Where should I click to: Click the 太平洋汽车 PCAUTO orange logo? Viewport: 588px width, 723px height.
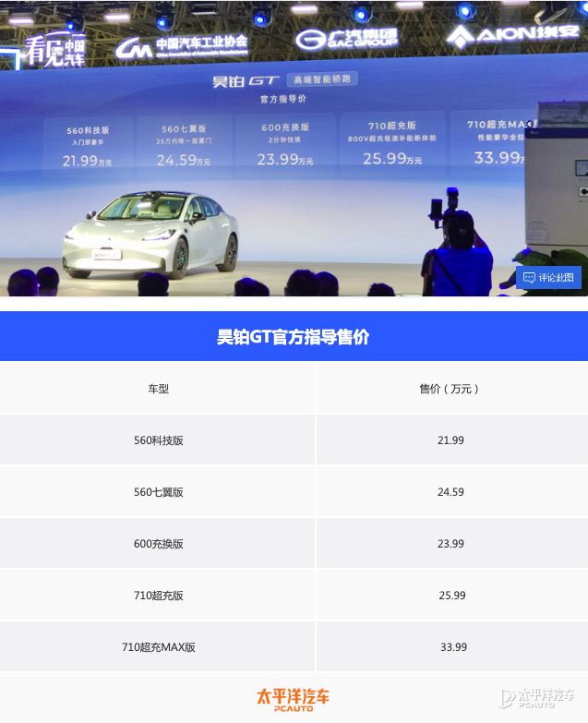click(x=294, y=700)
